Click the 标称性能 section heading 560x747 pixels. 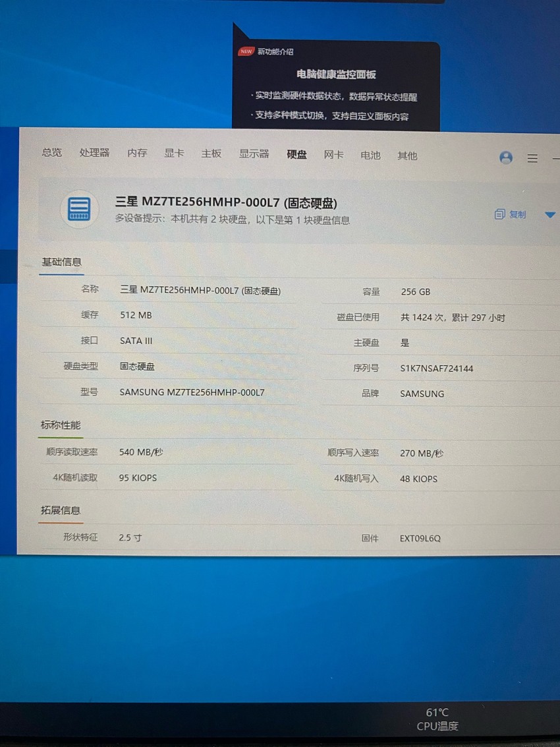(61, 425)
